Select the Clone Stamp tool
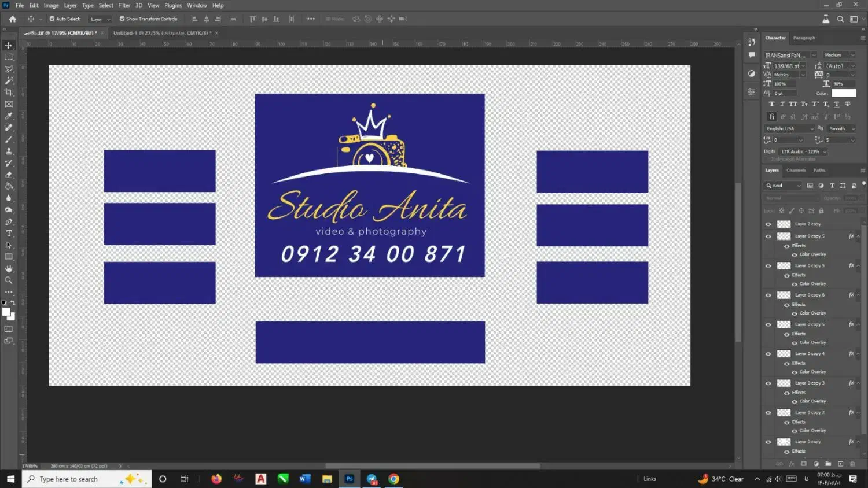868x488 pixels. click(9, 151)
